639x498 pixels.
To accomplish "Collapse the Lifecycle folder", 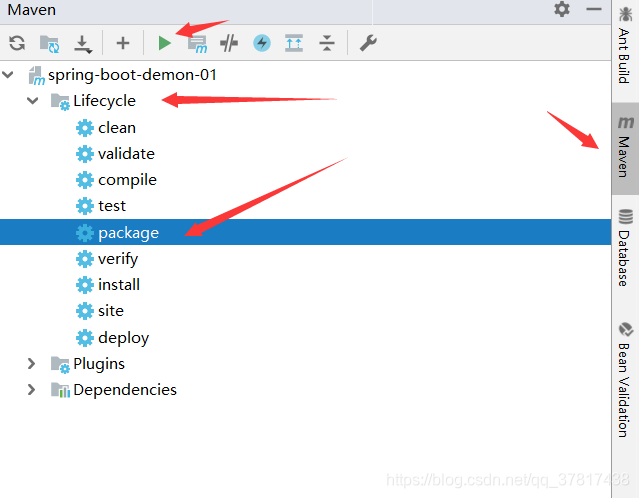I will 32,101.
